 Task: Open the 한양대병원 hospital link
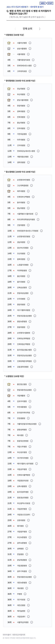coord(21,106)
